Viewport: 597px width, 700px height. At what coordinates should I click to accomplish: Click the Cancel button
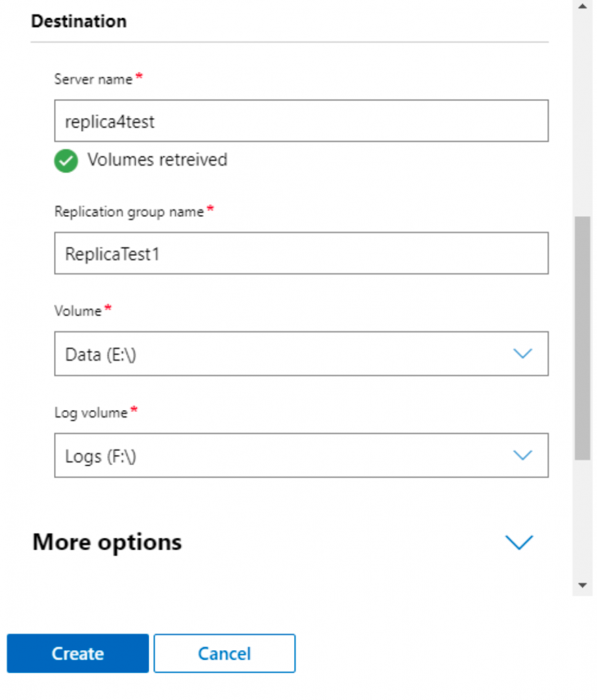pyautogui.click(x=224, y=653)
